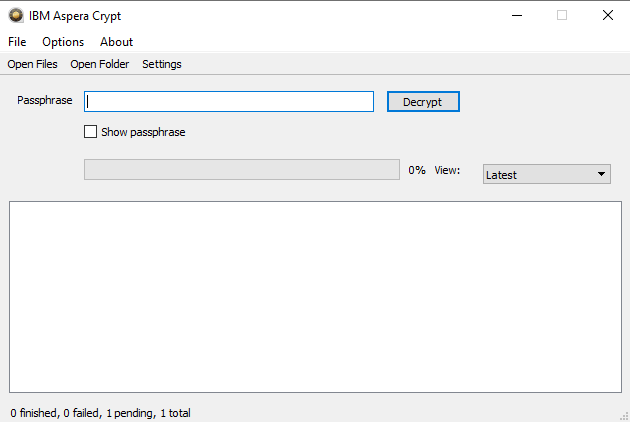
Task: Enable the Show passphrase checkbox
Action: pos(91,132)
